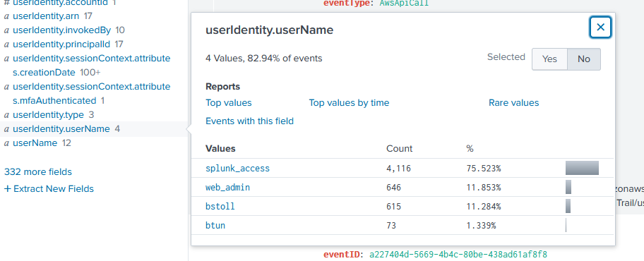Show 332 more fields
Image resolution: width=644 pixels, height=261 pixels.
(38, 172)
